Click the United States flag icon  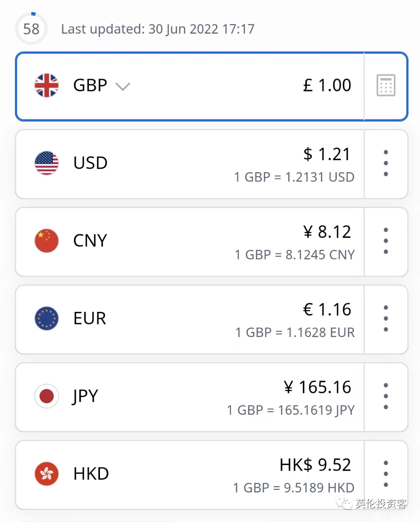click(x=47, y=163)
